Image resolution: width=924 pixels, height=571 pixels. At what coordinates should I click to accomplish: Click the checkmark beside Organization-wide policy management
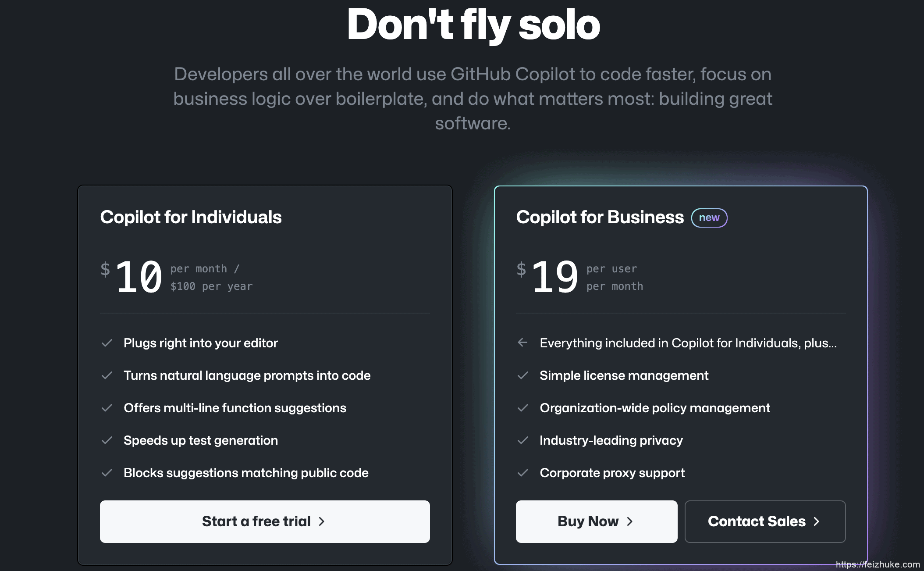pos(523,408)
